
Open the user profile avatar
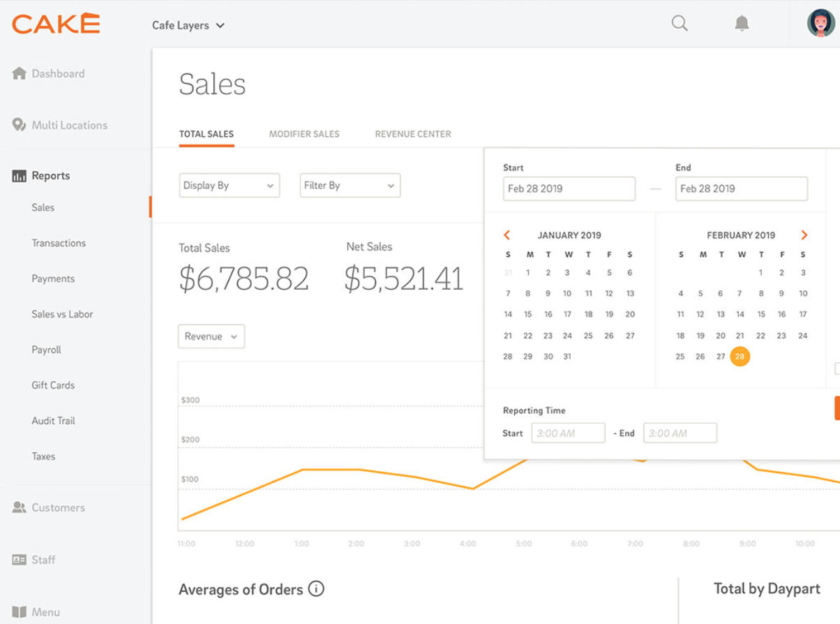pos(820,24)
